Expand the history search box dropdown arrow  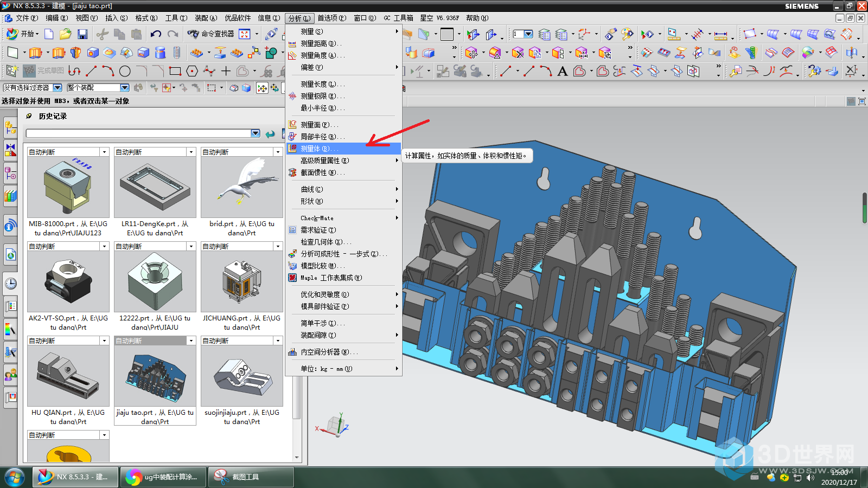tap(256, 133)
